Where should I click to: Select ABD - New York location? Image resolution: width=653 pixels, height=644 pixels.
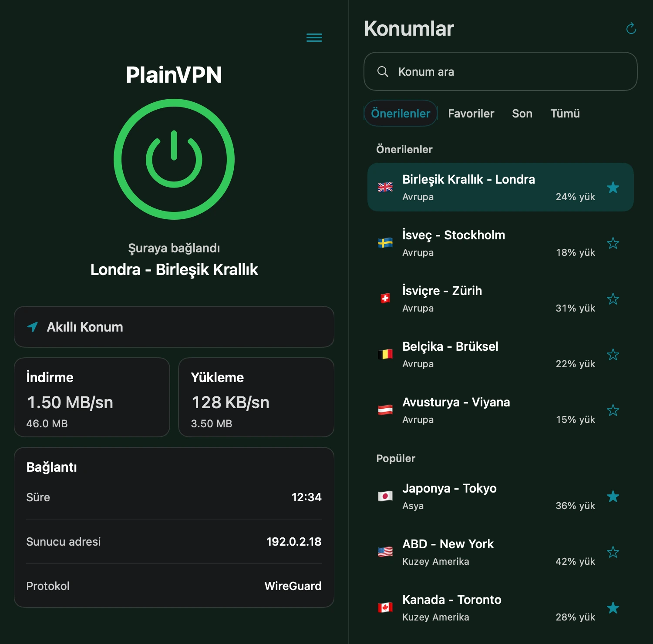(501, 552)
